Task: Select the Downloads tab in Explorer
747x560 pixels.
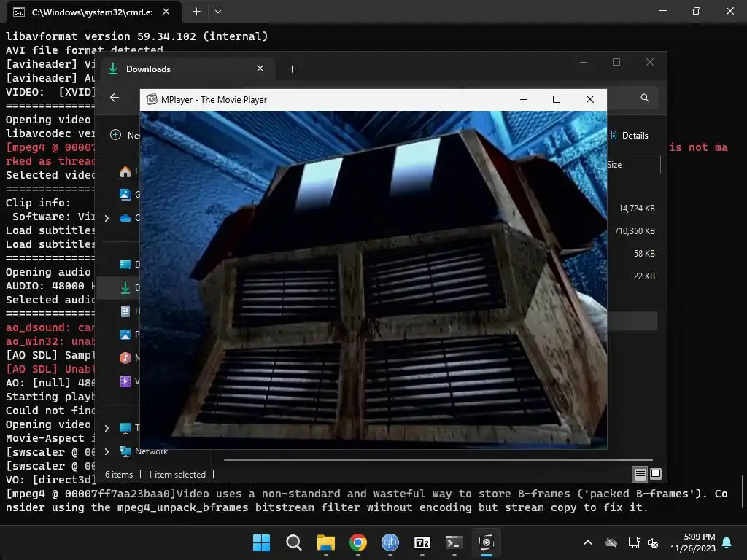Action: point(186,69)
